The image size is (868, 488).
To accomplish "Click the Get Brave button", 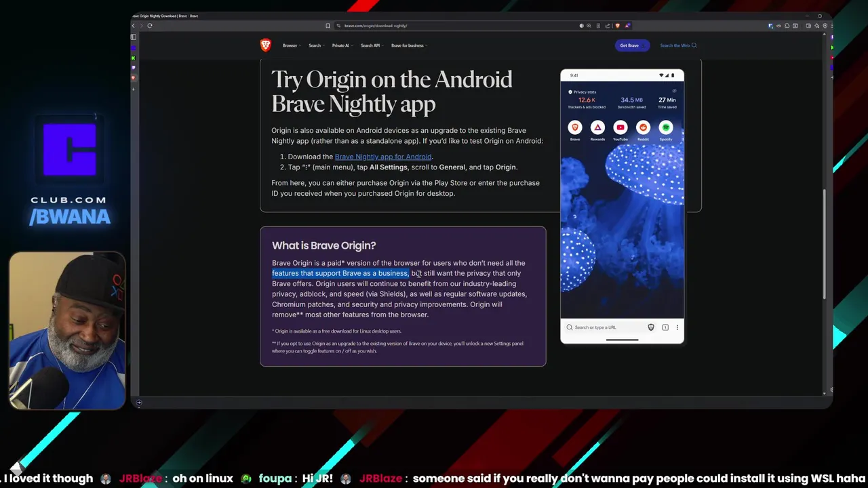I will [x=632, y=45].
